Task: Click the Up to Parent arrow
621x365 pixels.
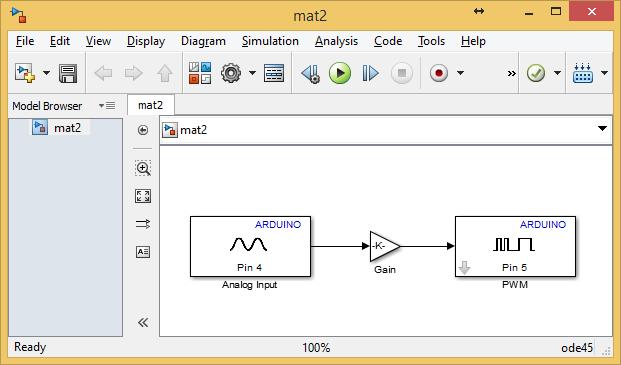Action: 165,73
